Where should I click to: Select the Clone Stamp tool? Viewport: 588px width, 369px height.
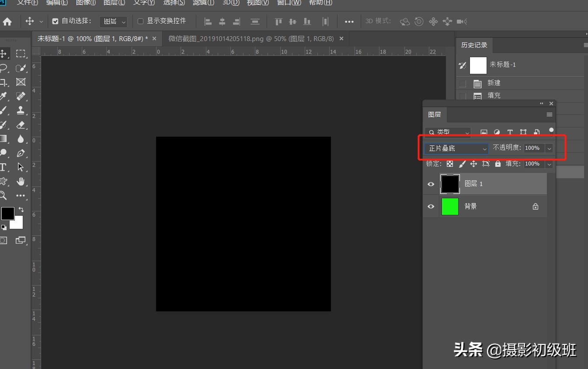21,110
